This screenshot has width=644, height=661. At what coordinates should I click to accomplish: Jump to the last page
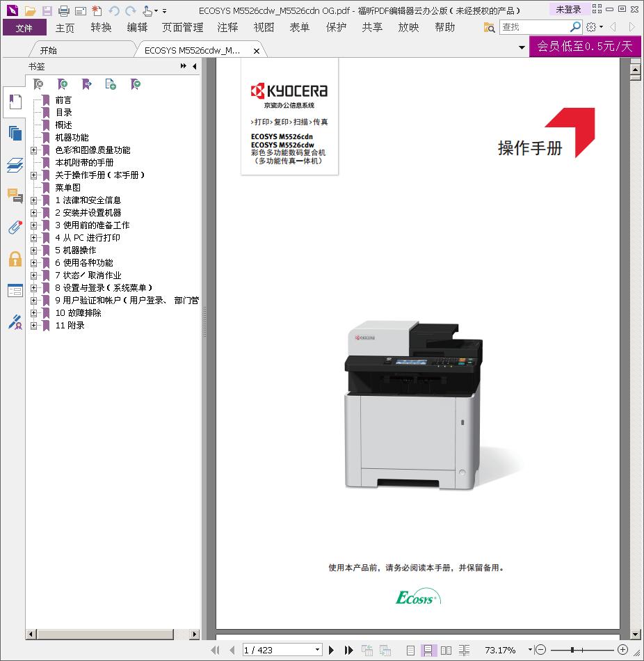(x=348, y=650)
